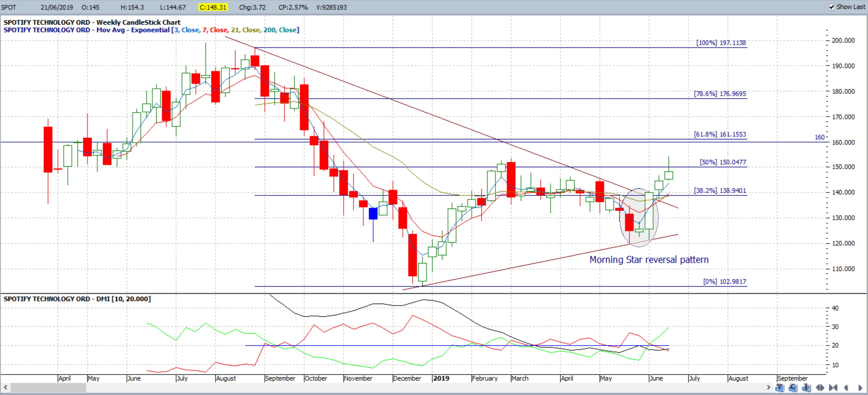Click the 'C' chart overlay icon
Screen dimensions: 868x395
(x=793, y=388)
